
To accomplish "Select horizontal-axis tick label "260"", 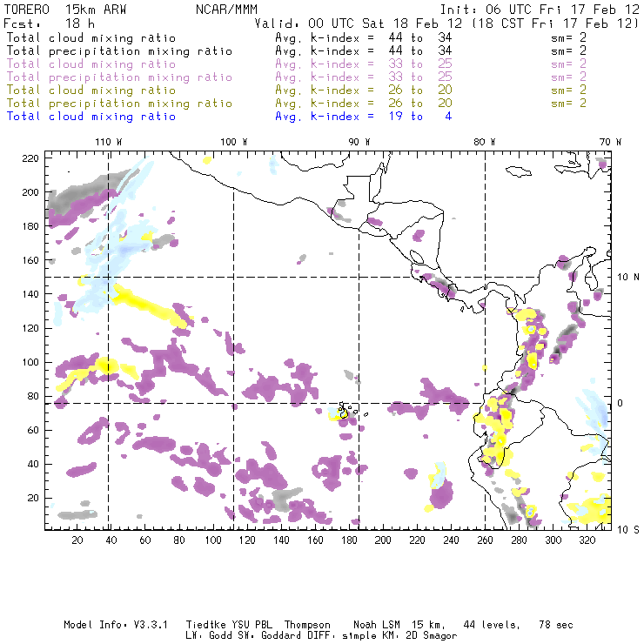I will (485, 540).
